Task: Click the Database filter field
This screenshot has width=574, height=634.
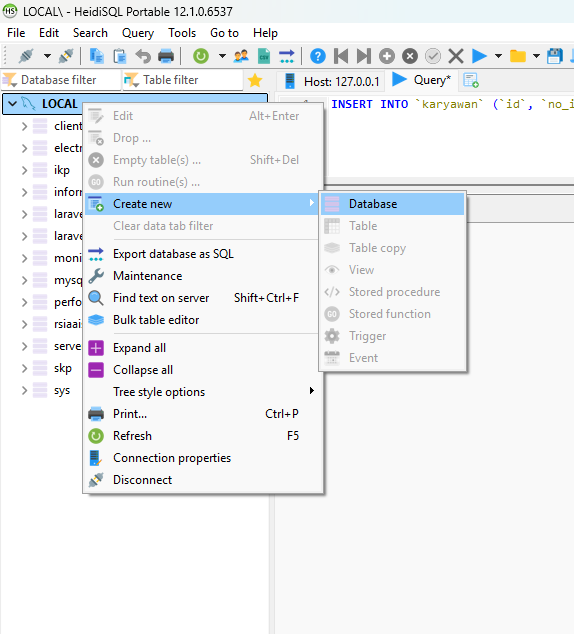Action: tap(61, 80)
